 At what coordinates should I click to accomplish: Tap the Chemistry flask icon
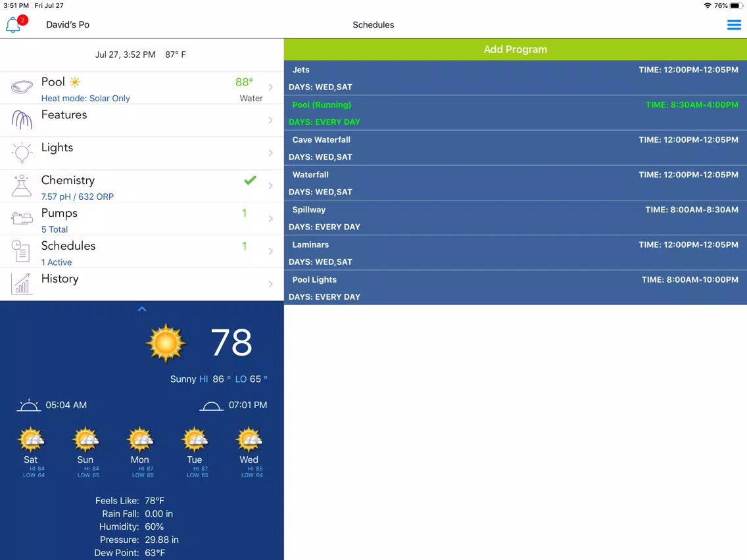(22, 186)
